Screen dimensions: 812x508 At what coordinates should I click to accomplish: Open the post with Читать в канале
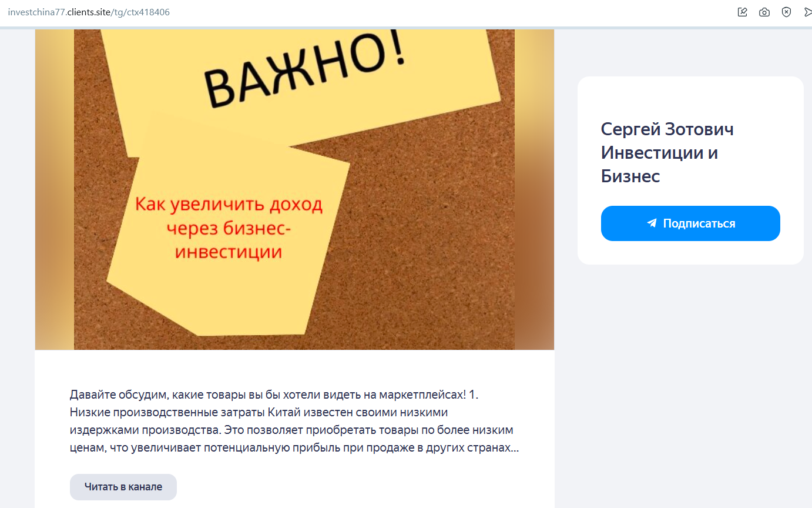point(123,487)
